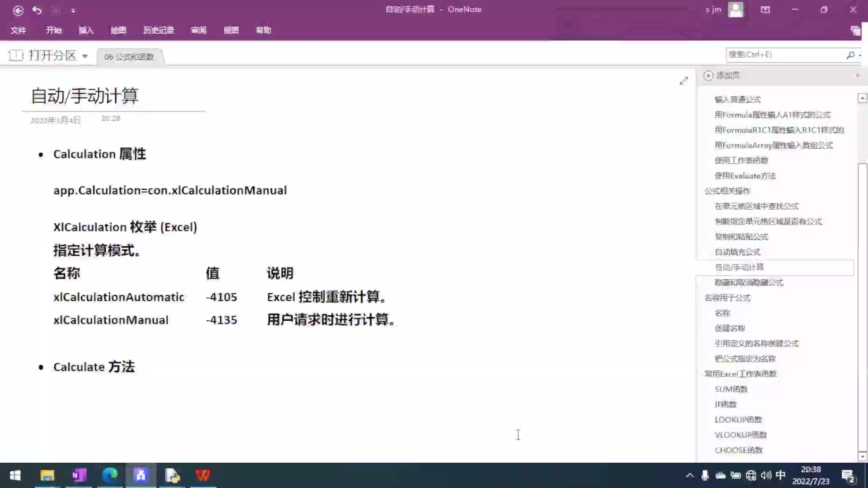Click the full-screen expand arrow above the page
Screen dimensions: 868x488
(684, 81)
